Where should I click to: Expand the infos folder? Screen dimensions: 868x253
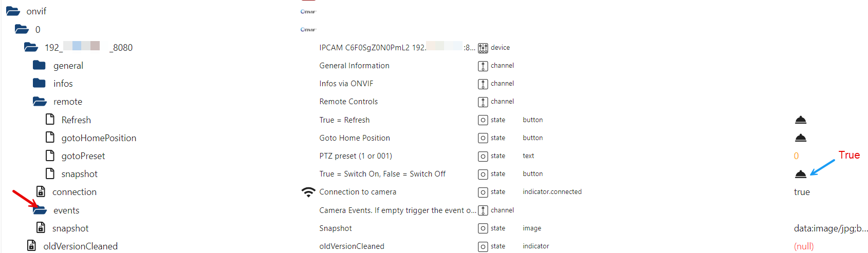39,83
